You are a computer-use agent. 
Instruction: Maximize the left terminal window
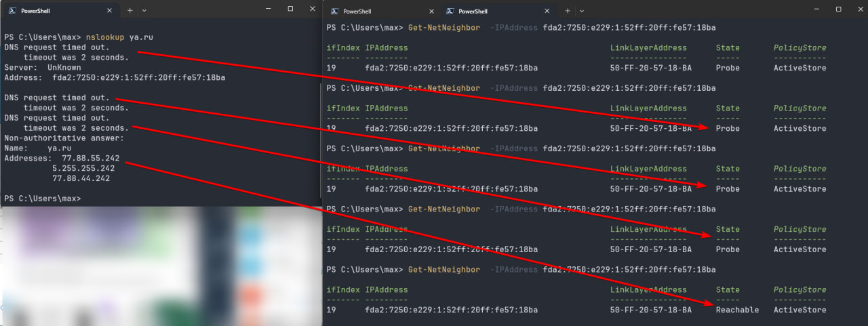click(290, 9)
